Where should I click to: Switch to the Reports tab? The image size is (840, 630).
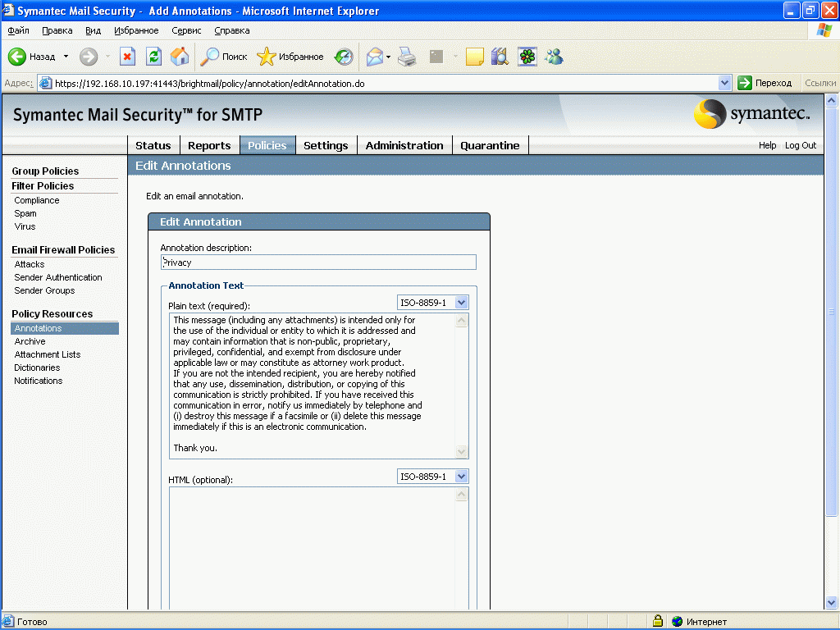[209, 146]
